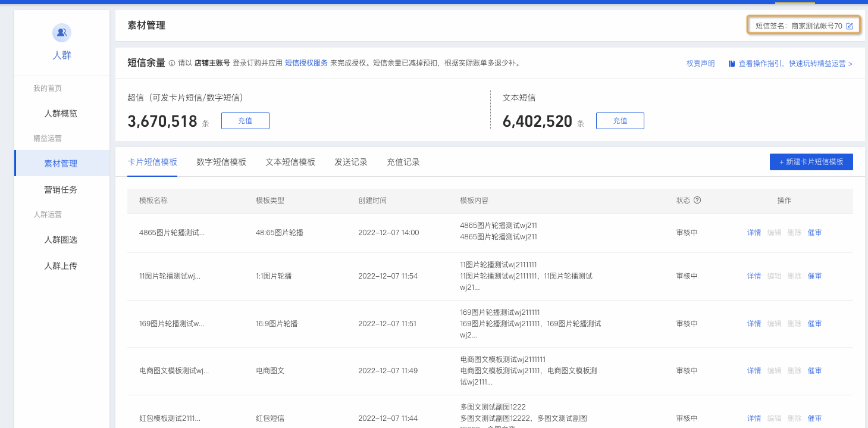
Task: Open 人群圈选 in the sidebar
Action: (61, 240)
